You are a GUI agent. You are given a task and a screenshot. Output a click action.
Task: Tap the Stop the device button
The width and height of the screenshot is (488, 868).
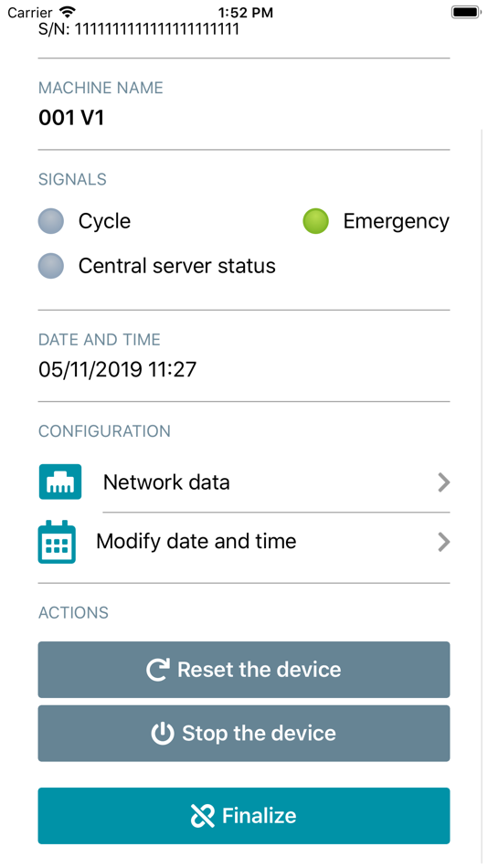point(244,734)
